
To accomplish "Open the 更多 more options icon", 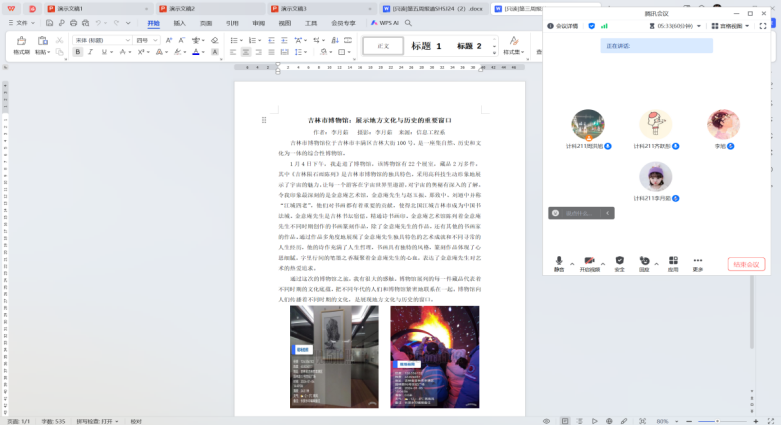I will (x=698, y=261).
